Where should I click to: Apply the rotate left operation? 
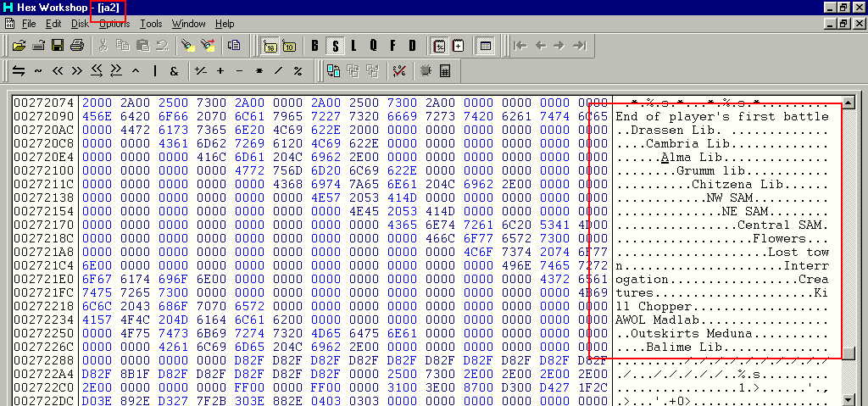point(97,71)
